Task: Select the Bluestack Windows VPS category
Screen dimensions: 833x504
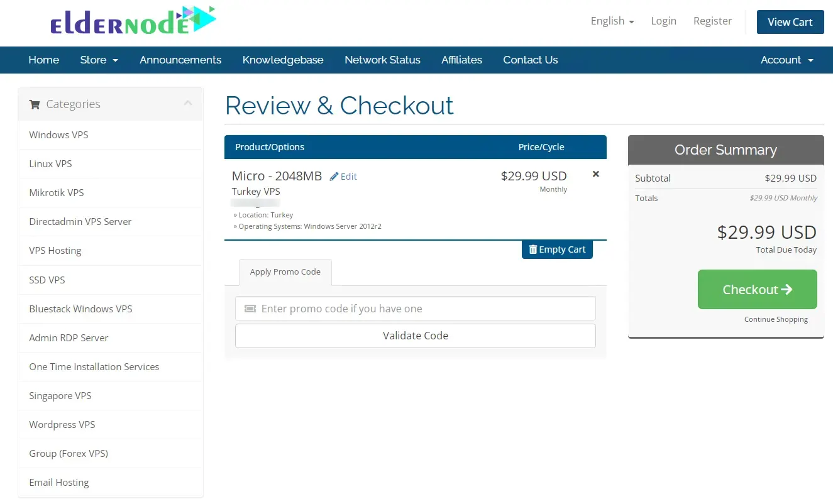Action: coord(80,309)
